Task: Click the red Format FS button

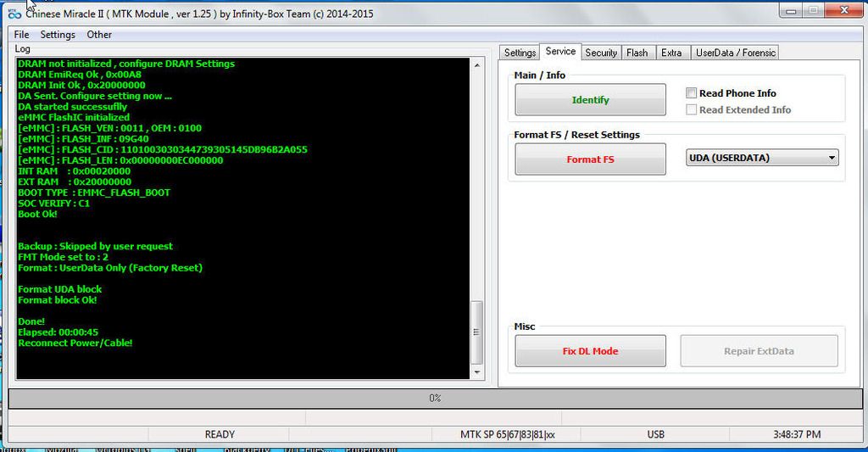Action: pos(590,159)
